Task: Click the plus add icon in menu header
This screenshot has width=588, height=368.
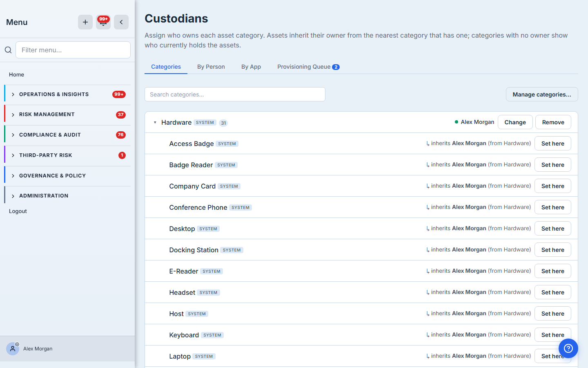Action: [85, 22]
